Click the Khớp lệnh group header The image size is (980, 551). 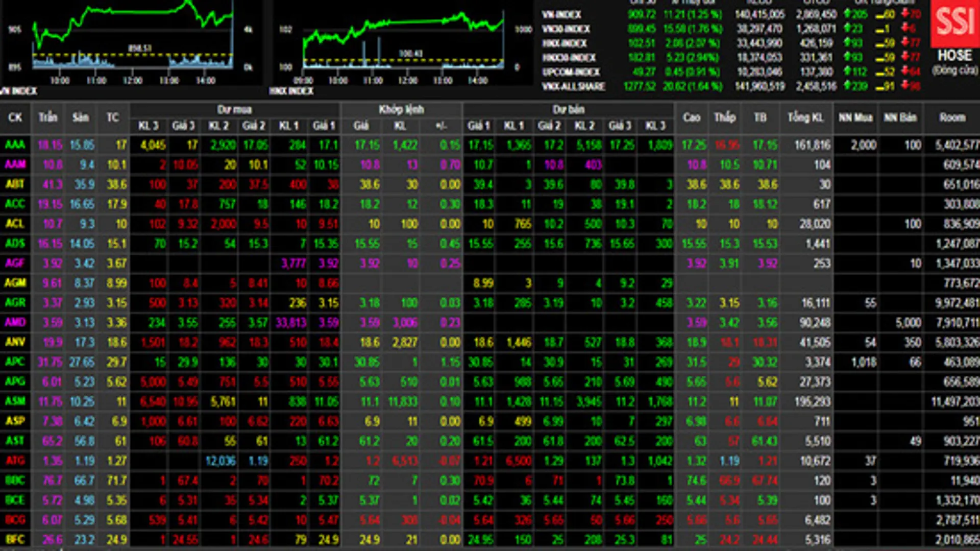click(401, 109)
